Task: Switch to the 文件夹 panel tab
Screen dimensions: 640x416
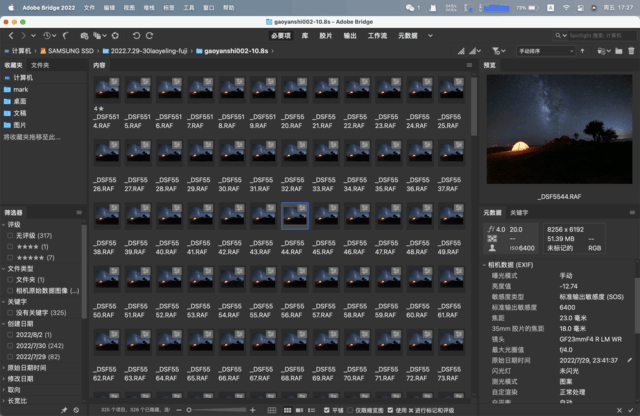Action: click(40, 65)
